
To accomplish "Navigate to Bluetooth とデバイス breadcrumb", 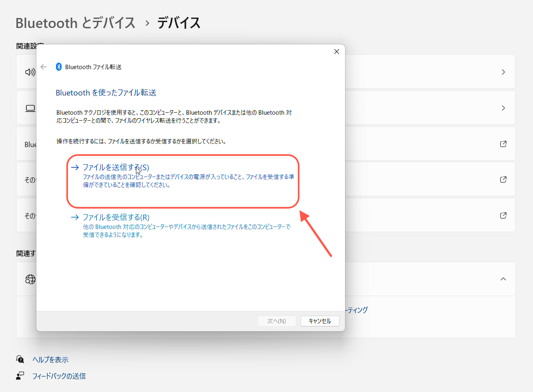I will pyautogui.click(x=76, y=23).
